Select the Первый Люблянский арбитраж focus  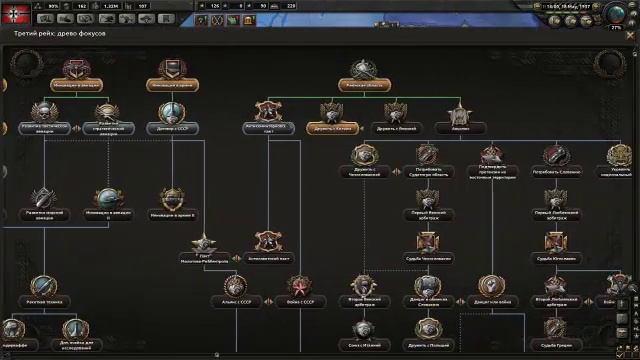pos(556,215)
